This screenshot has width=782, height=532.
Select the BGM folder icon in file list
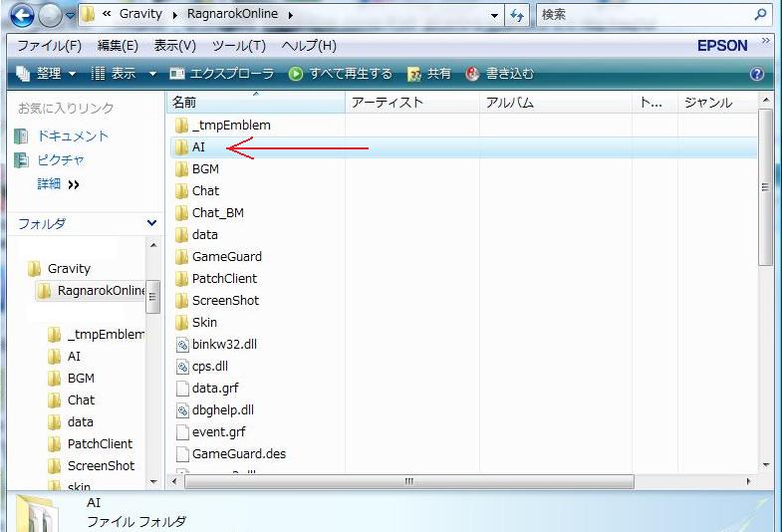(181, 169)
